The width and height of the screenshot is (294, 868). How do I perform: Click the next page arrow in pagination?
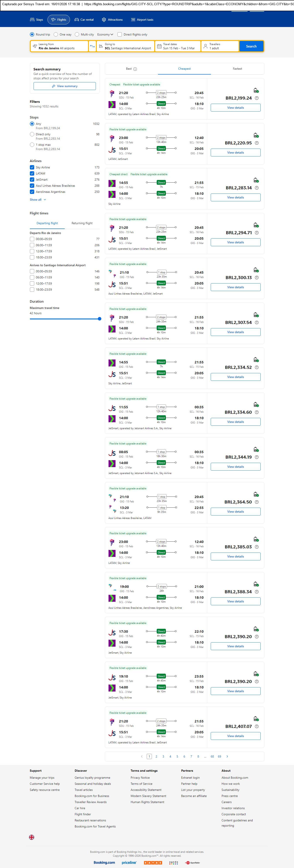[227, 756]
